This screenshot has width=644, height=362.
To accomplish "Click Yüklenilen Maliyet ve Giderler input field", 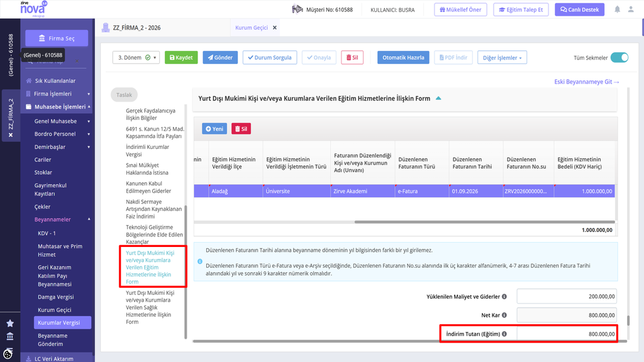I will [x=567, y=297].
